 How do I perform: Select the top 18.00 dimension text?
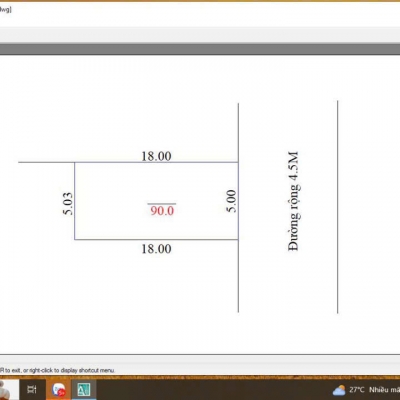(x=156, y=156)
